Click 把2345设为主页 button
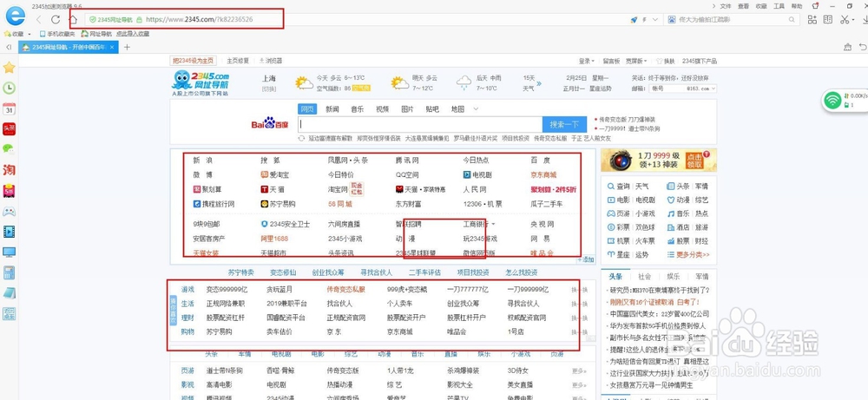 click(194, 61)
